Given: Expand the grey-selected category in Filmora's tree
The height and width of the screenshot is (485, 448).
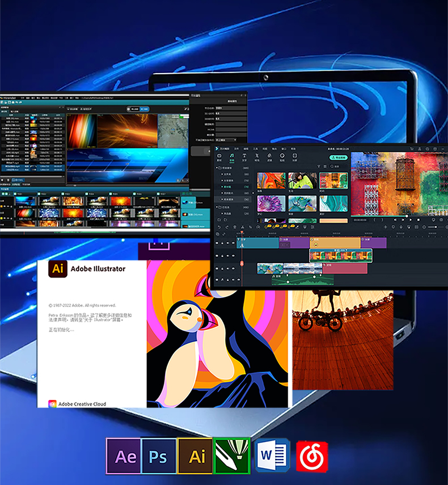Looking at the screenshot, I should [222, 199].
